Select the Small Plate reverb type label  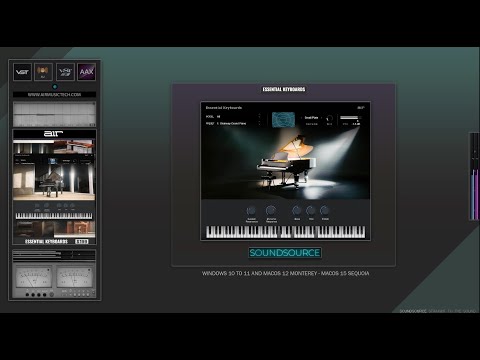(x=311, y=118)
